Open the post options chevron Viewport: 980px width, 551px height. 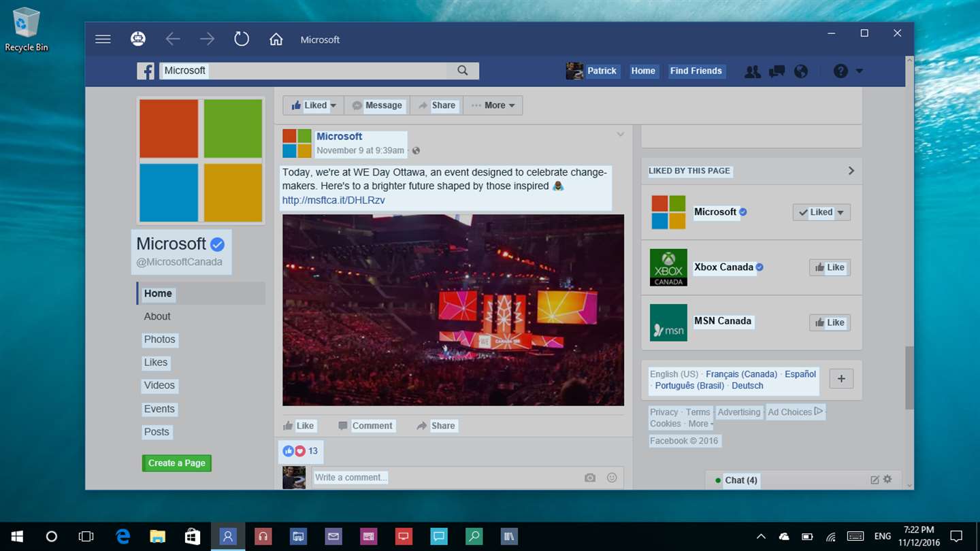coord(620,135)
